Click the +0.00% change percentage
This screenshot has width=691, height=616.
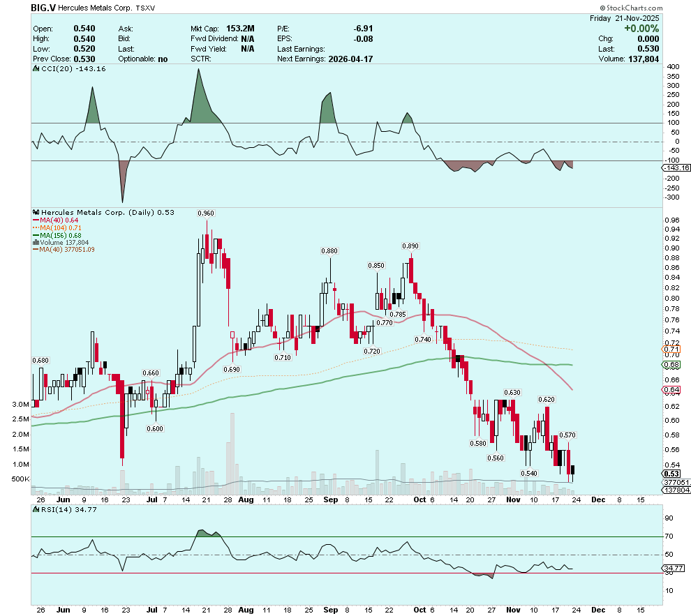point(641,29)
